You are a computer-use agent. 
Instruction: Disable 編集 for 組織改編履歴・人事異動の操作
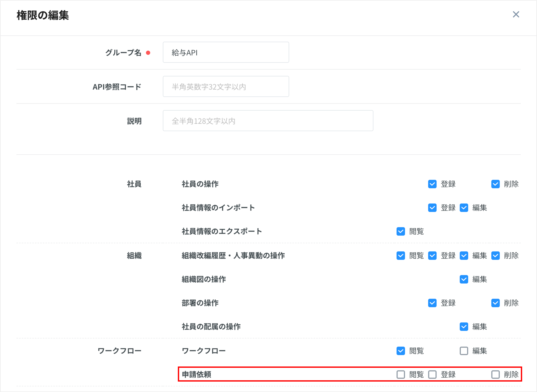(464, 256)
